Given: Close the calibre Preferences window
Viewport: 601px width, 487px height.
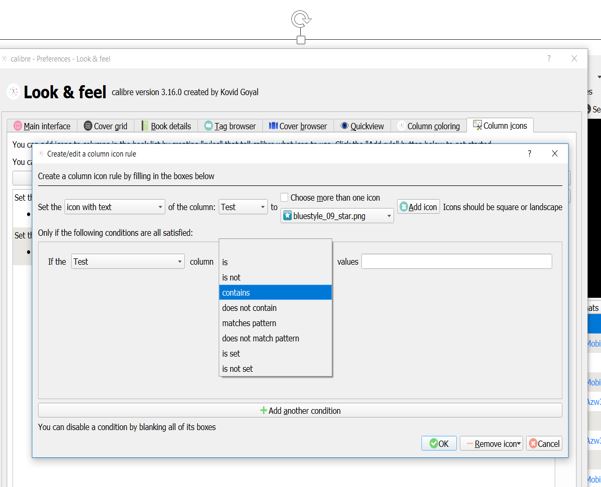Looking at the screenshot, I should [x=574, y=59].
